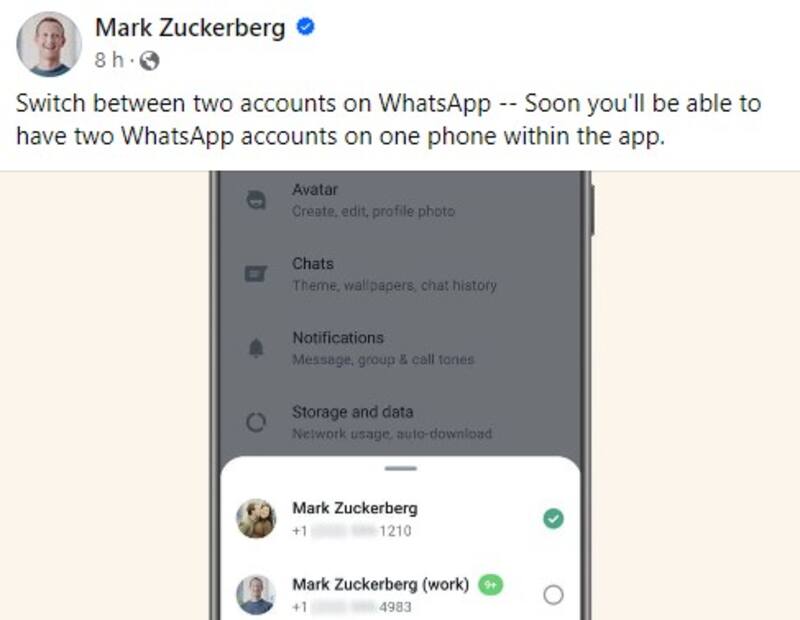Click the first account's avatar photo
The height and width of the screenshot is (620, 800).
[x=256, y=518]
